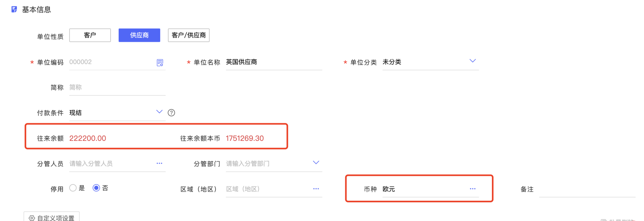Choose 客户 as 单位性质
The image size is (644, 221).
click(90, 35)
